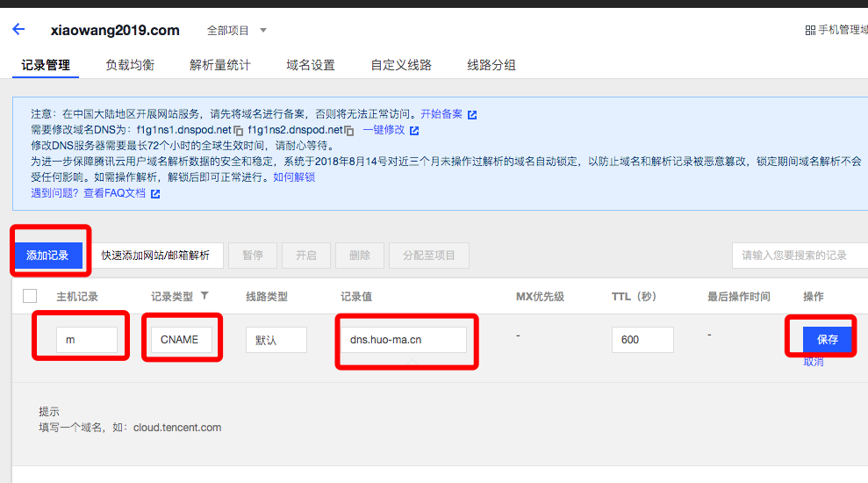
Task: Click record value field dns.huo-ma.cn
Action: (404, 340)
